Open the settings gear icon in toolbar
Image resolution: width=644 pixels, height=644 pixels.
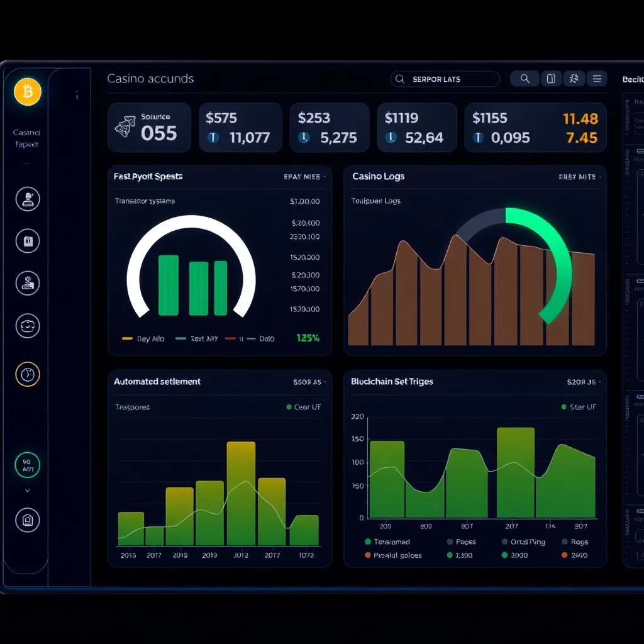tap(574, 79)
